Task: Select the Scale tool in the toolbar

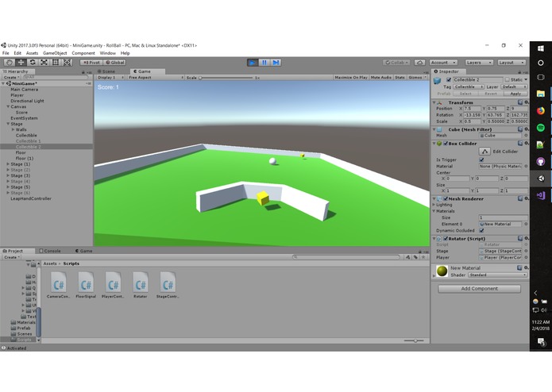Action: 44,62
